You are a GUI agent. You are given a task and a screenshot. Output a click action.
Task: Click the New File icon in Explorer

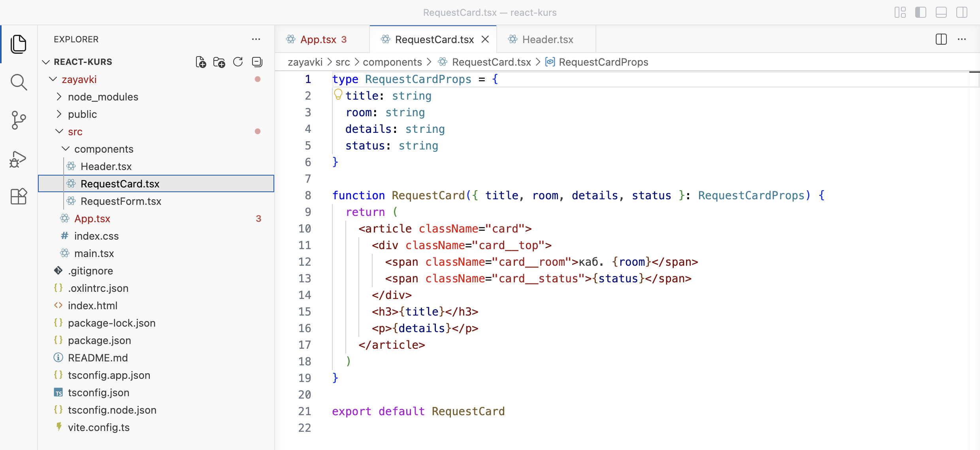click(201, 62)
